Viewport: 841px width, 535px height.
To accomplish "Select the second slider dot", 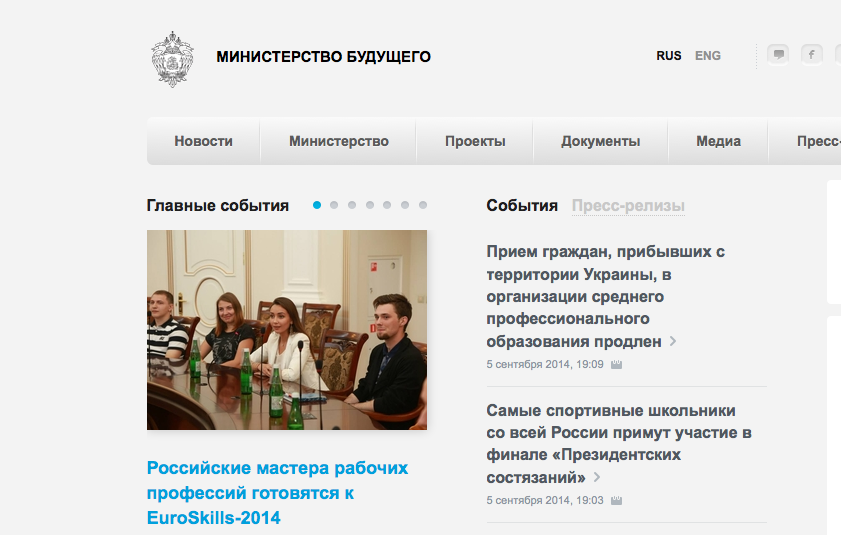I will coord(334,205).
